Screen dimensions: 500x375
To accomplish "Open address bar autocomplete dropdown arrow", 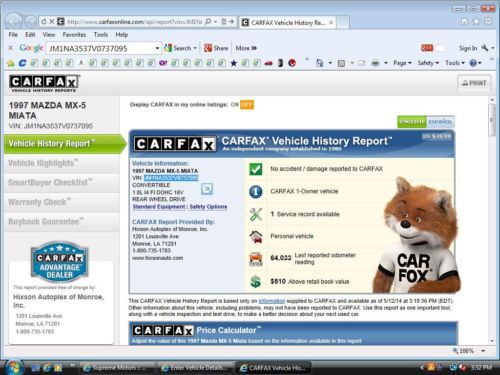I will [x=215, y=22].
